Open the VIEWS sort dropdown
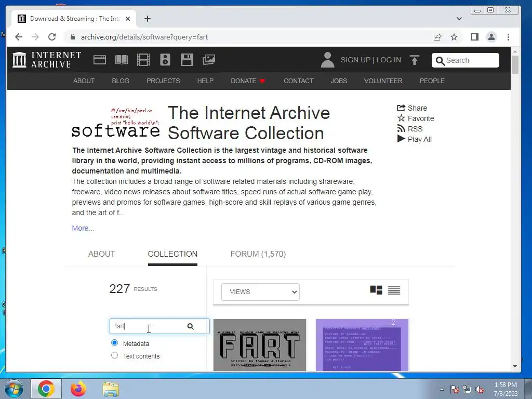This screenshot has width=532, height=399. click(260, 292)
